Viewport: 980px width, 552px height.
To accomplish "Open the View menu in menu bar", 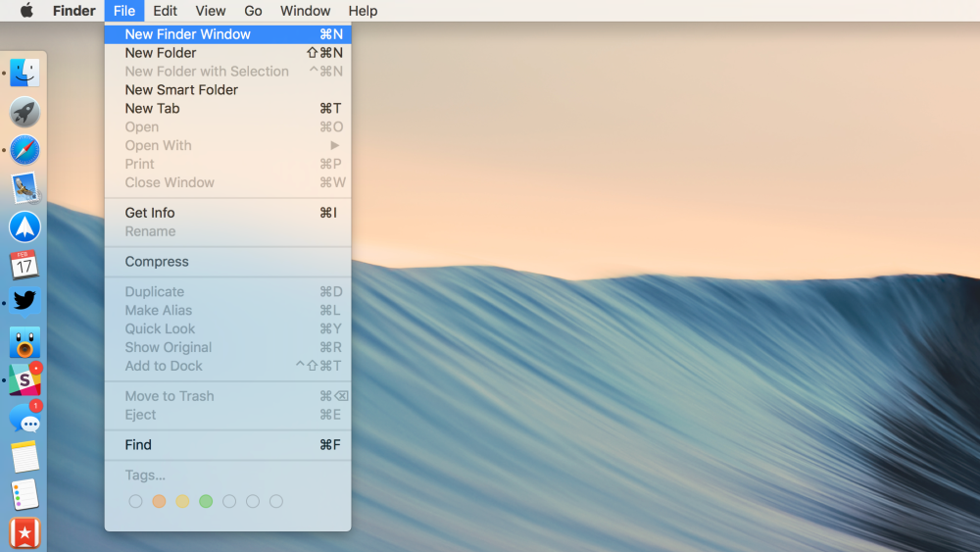I will (x=210, y=11).
